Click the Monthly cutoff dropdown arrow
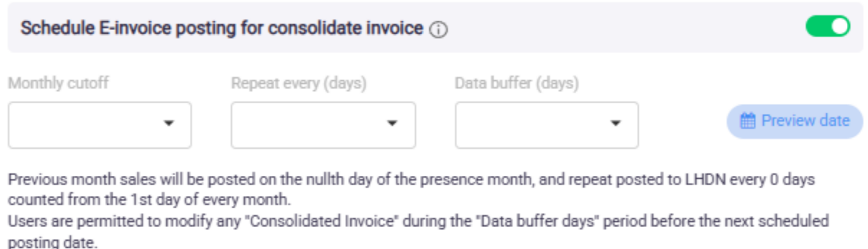 169,123
